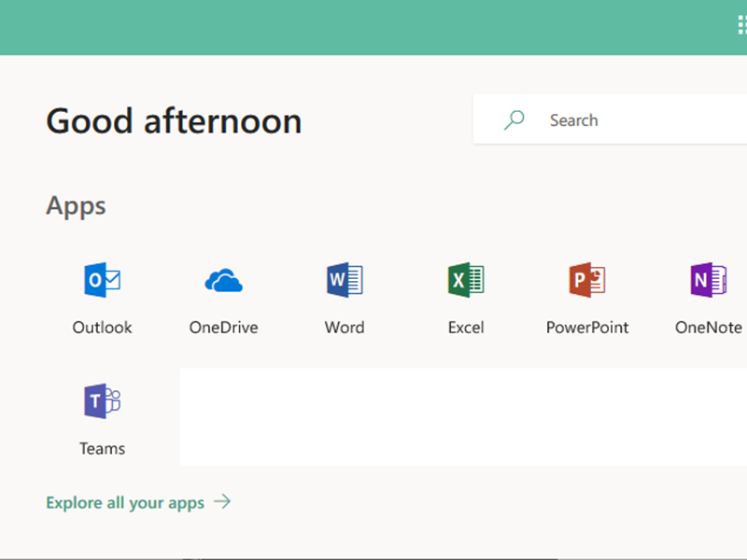Open the blue Word app icon
This screenshot has width=747, height=560.
(x=345, y=280)
